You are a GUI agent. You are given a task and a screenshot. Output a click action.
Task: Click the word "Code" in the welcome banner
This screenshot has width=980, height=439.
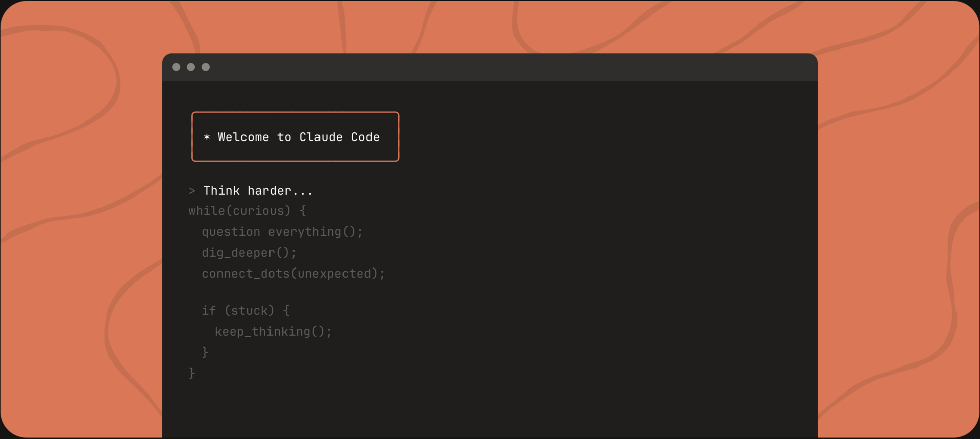365,137
